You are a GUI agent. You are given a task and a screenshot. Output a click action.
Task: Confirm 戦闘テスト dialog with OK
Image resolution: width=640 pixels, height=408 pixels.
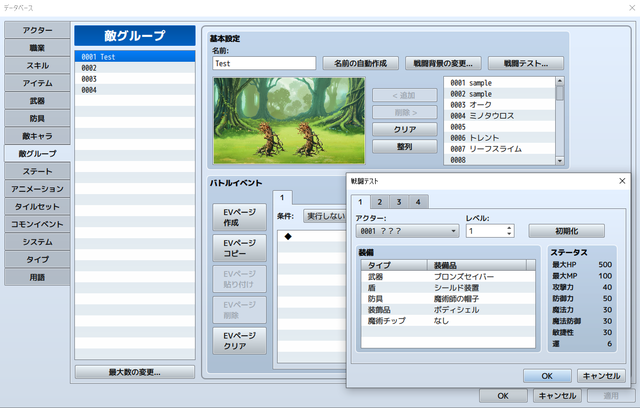pos(547,376)
